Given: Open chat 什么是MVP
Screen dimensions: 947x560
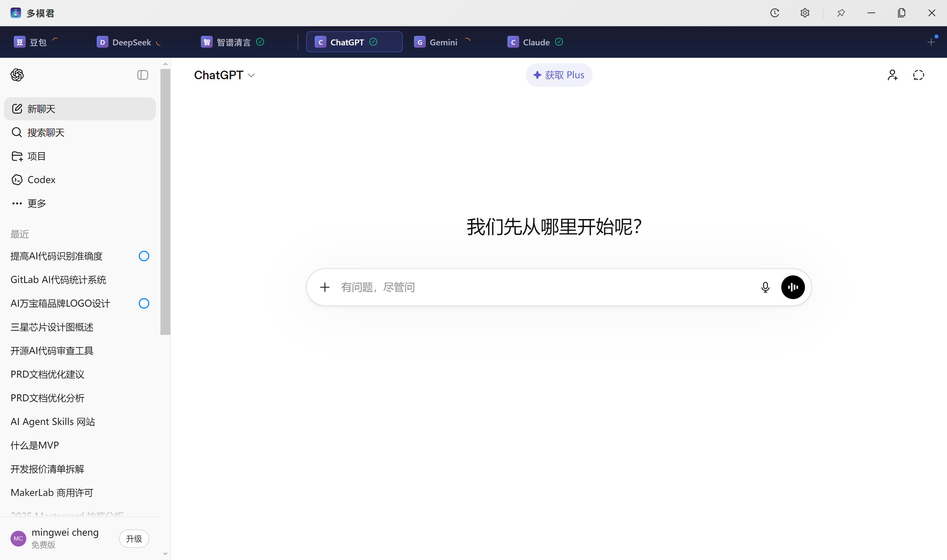Looking at the screenshot, I should coord(80,445).
